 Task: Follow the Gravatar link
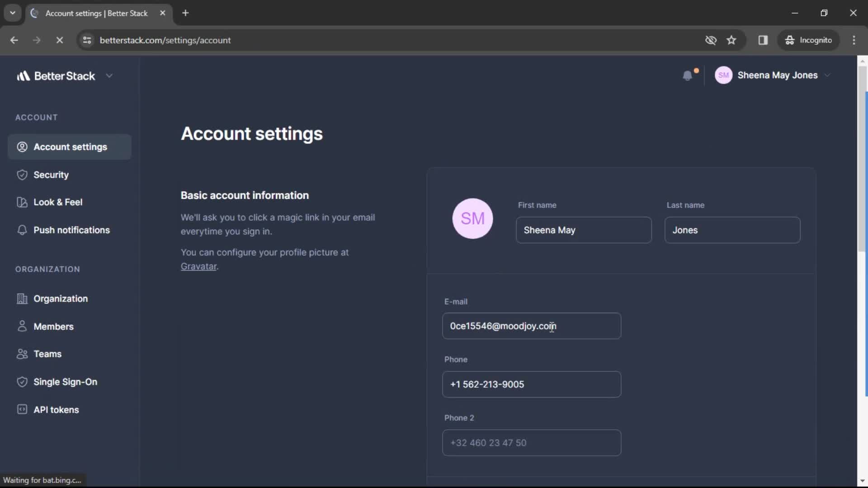(x=198, y=267)
